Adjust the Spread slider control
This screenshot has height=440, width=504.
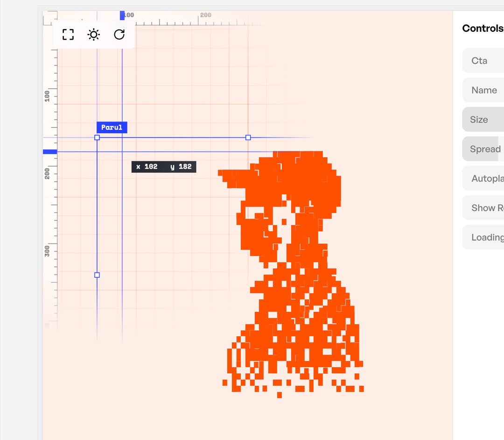coord(483,149)
